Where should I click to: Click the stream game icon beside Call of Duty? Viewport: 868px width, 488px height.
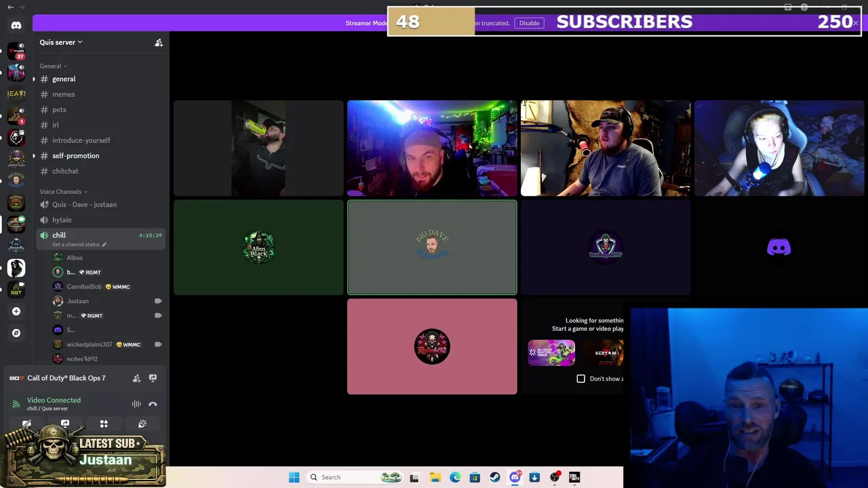tap(153, 378)
